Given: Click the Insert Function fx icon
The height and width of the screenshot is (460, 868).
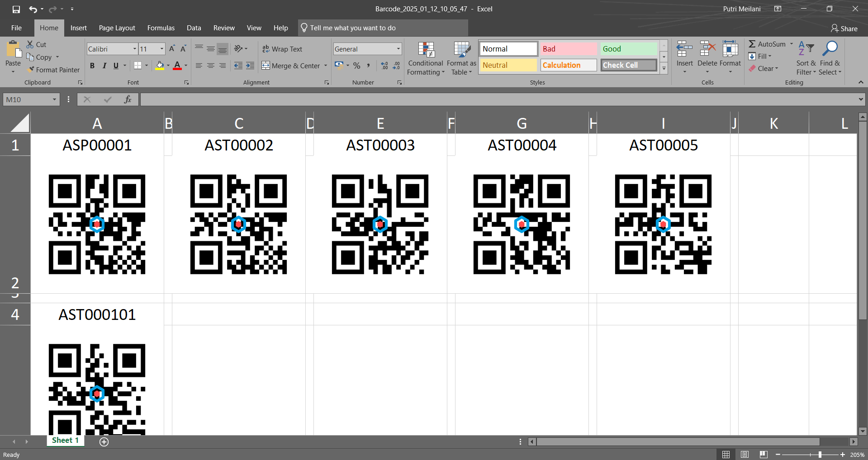Looking at the screenshot, I should click(128, 99).
